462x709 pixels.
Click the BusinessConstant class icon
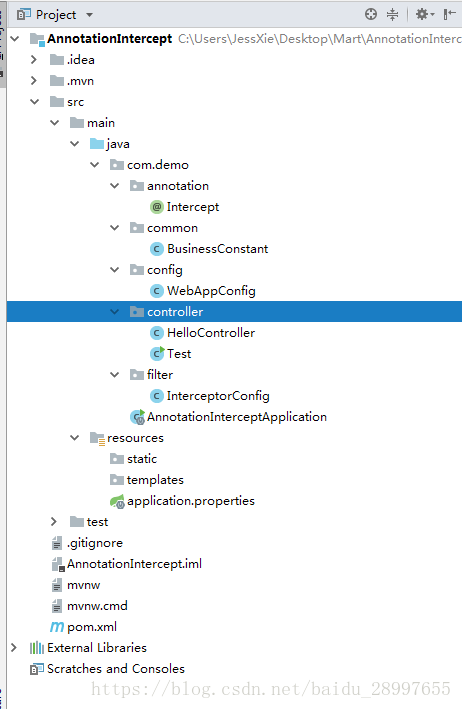point(156,249)
